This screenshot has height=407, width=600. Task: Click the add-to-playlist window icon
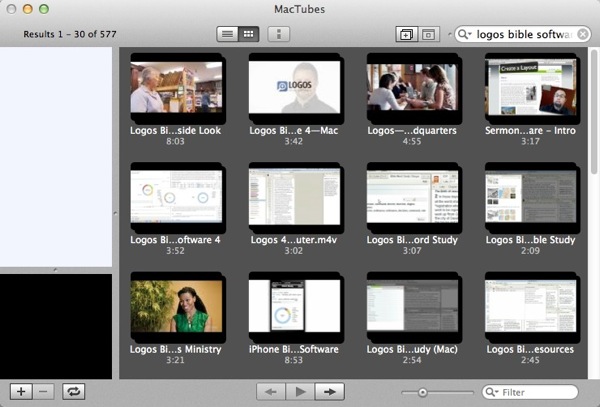click(406, 34)
